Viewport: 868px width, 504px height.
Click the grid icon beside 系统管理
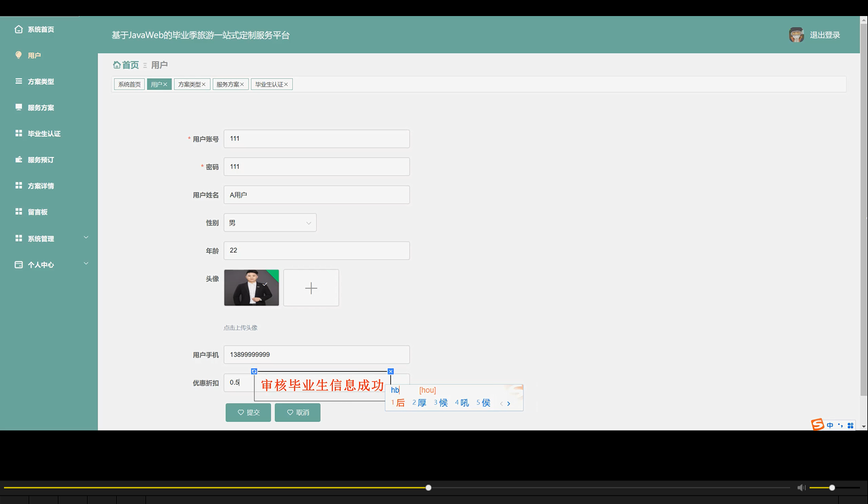(x=19, y=238)
